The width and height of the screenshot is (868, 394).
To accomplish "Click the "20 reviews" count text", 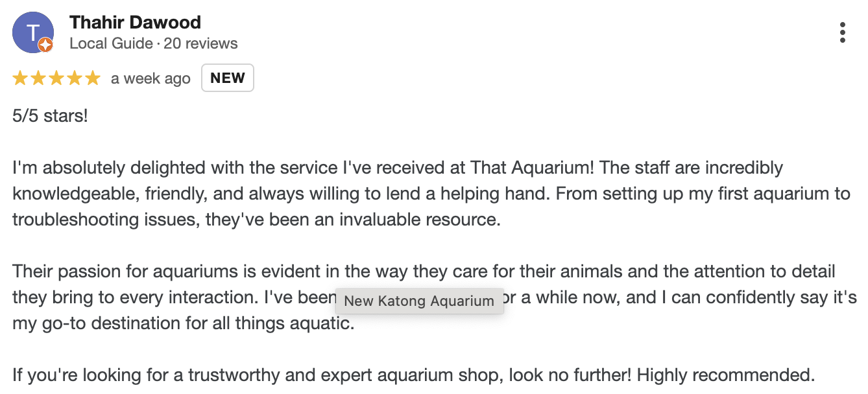I will point(200,43).
